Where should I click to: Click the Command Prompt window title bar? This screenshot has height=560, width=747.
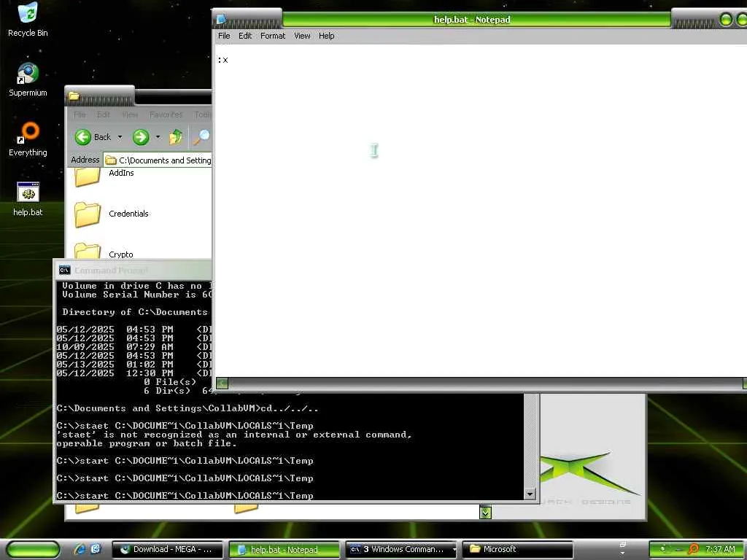133,270
